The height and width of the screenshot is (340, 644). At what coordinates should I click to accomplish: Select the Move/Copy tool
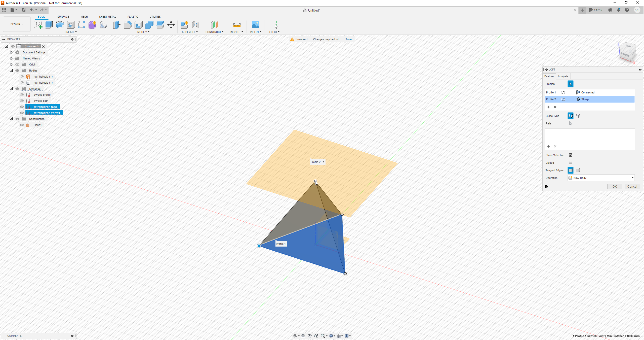pyautogui.click(x=171, y=24)
